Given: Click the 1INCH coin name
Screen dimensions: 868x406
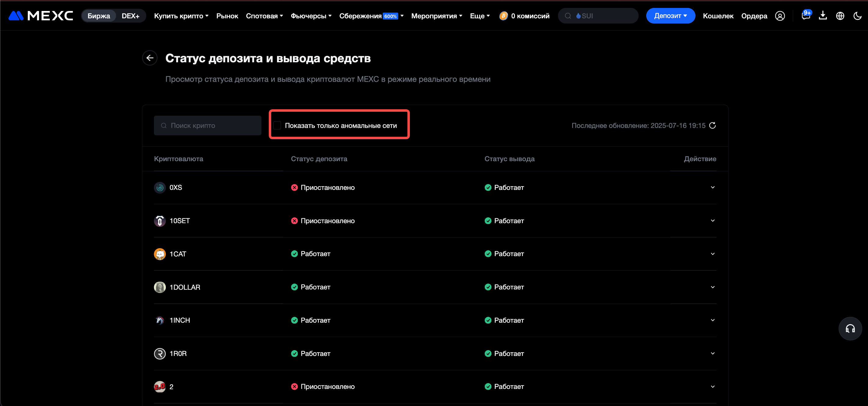Looking at the screenshot, I should pos(180,320).
